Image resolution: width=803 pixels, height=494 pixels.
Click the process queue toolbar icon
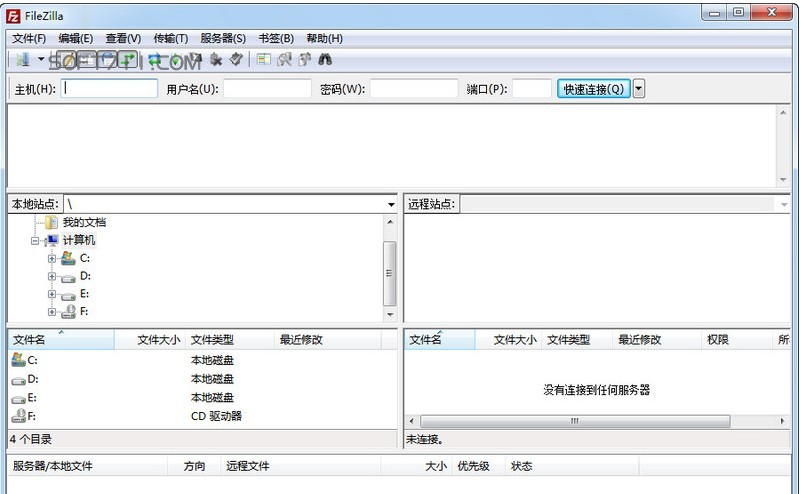pyautogui.click(x=176, y=60)
